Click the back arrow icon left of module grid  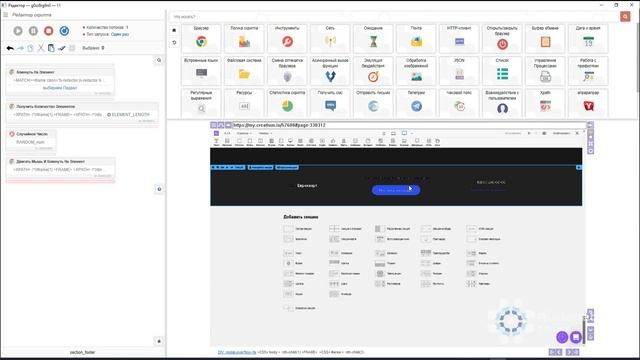(174, 42)
